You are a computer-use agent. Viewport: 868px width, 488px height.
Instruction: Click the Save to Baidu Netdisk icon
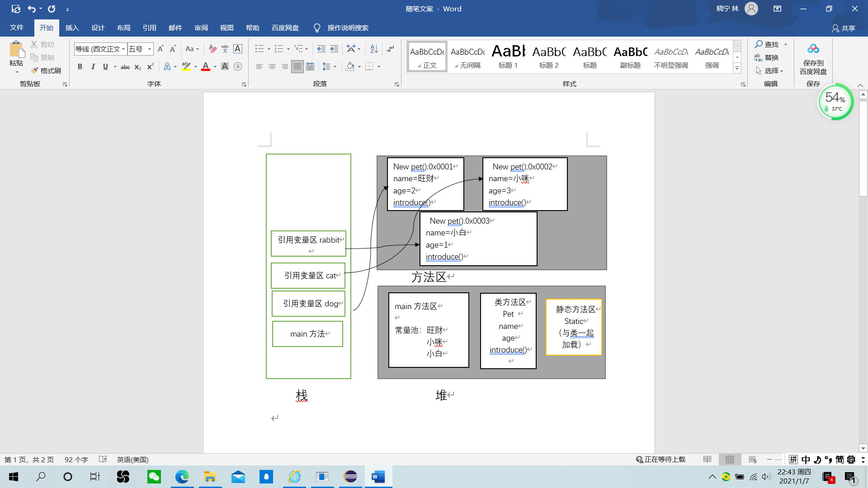tap(813, 50)
